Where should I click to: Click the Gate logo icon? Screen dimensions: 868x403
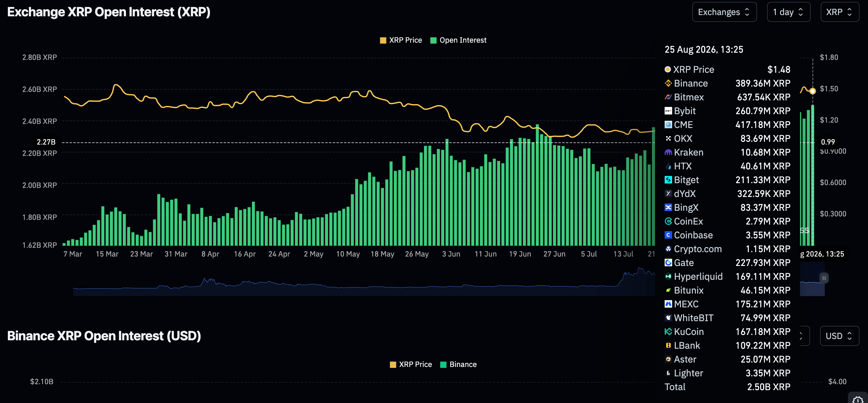coord(668,263)
